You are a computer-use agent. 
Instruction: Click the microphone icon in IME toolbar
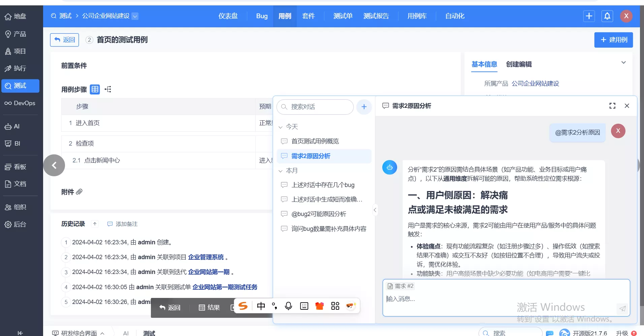click(x=288, y=306)
